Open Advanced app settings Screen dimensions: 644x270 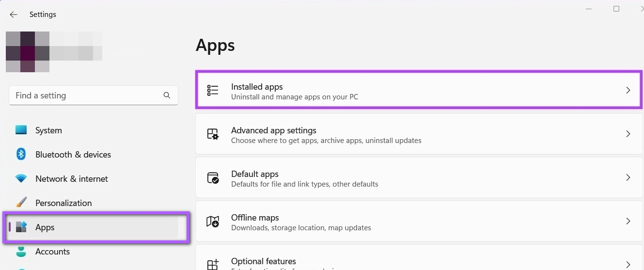419,134
